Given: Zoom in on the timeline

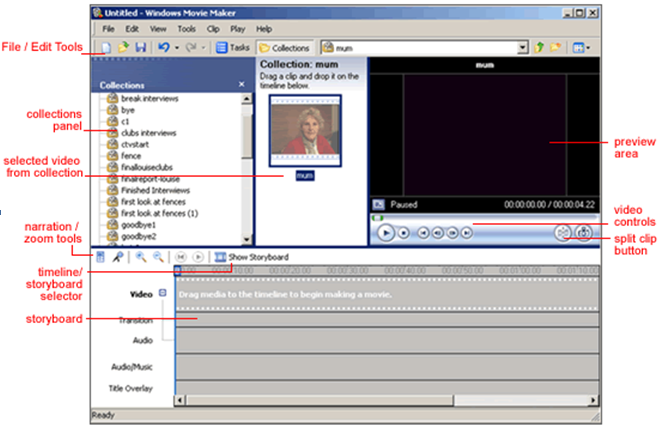Looking at the screenshot, I should [x=141, y=257].
